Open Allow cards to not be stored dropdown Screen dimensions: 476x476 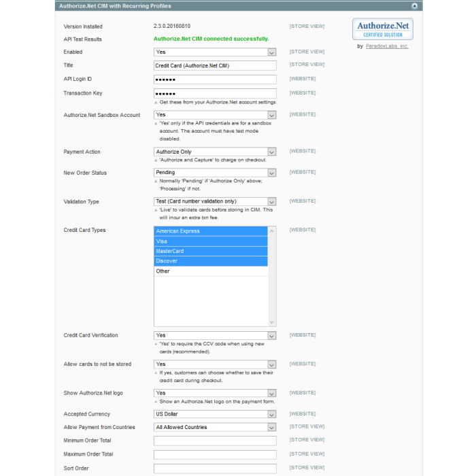tap(215, 364)
